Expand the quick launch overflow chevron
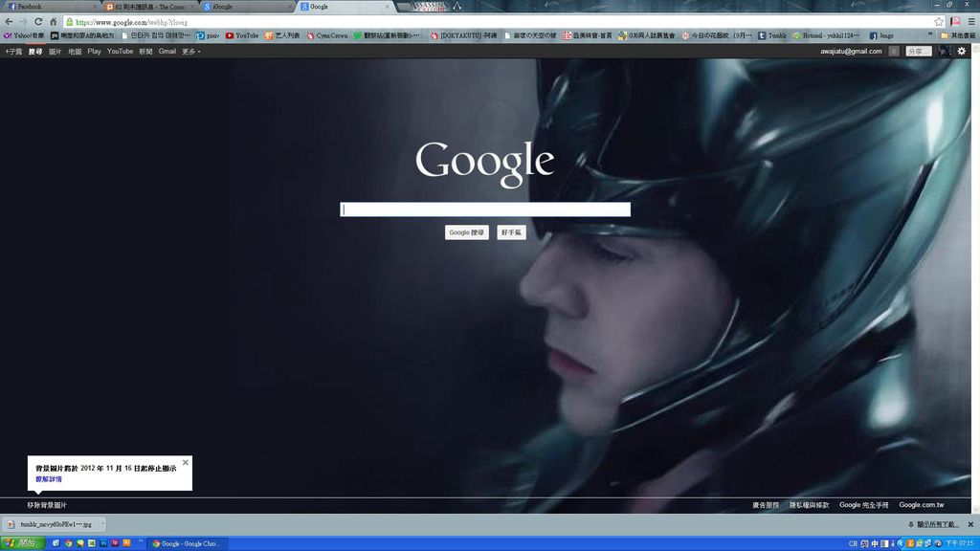The width and height of the screenshot is (980, 551). 140,542
